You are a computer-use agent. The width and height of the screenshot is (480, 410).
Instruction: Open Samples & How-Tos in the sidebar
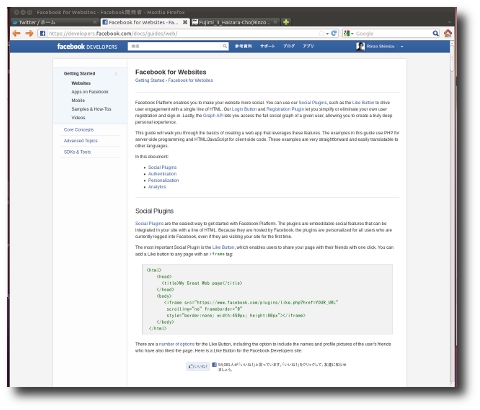[91, 109]
